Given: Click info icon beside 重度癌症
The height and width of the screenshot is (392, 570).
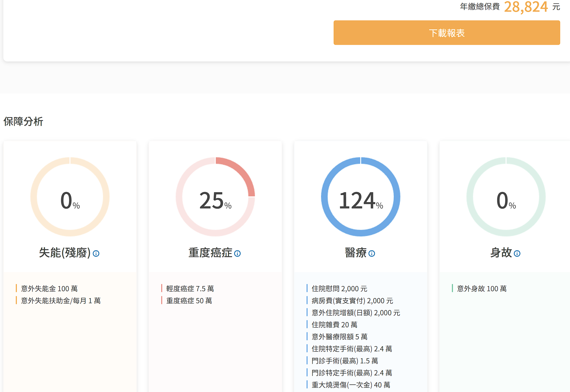Looking at the screenshot, I should coord(237,253).
